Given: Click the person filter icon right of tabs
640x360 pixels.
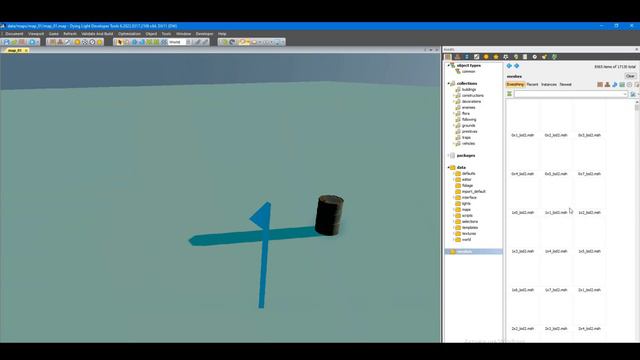Looking at the screenshot, I should [607, 84].
